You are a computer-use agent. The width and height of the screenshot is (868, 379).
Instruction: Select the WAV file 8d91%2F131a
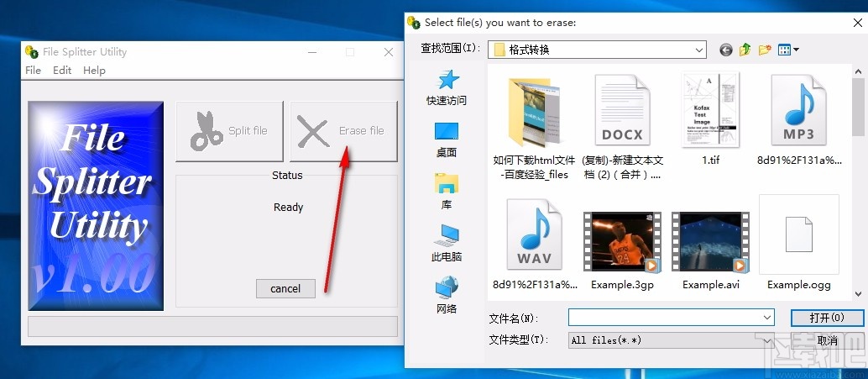pyautogui.click(x=534, y=244)
